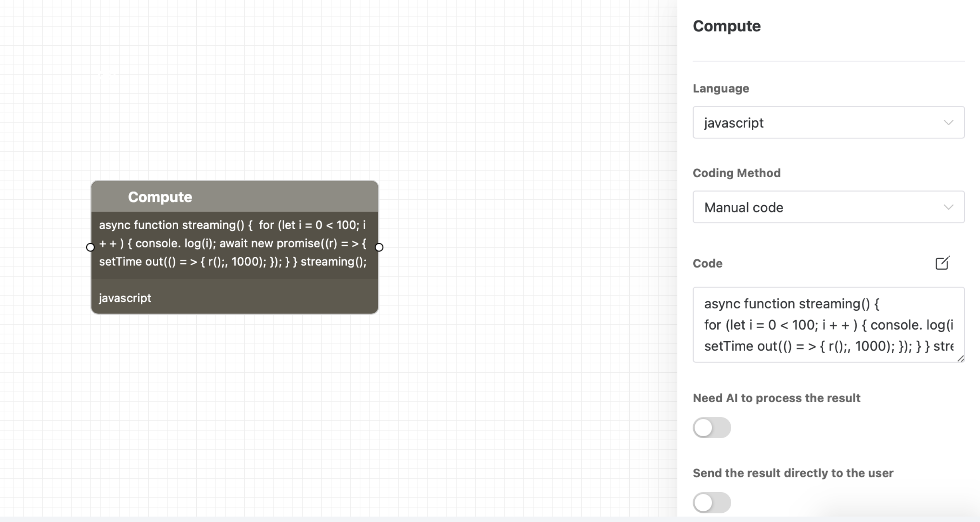Click the chevron arrow in the Language field
The height and width of the screenshot is (522, 980).
948,123
